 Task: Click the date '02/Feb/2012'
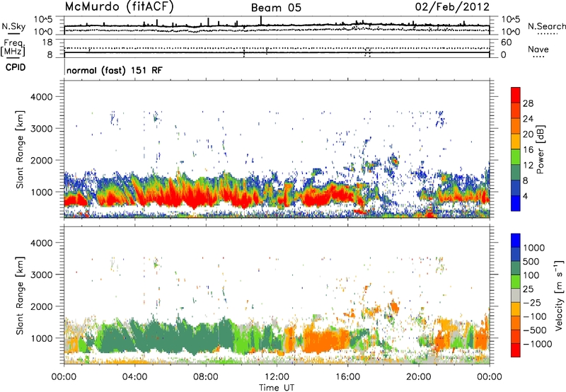[452, 6]
